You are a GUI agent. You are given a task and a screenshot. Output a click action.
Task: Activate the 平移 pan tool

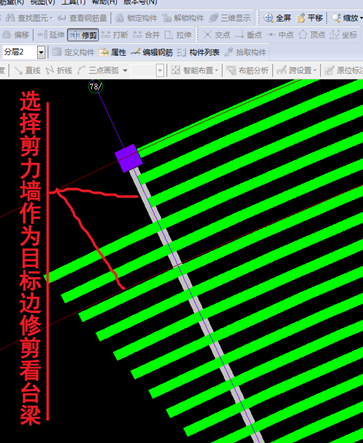click(310, 18)
